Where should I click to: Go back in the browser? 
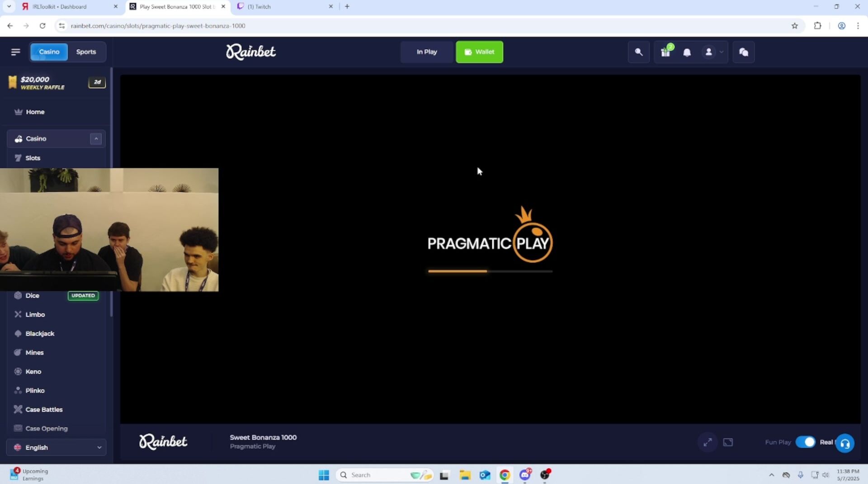click(10, 26)
